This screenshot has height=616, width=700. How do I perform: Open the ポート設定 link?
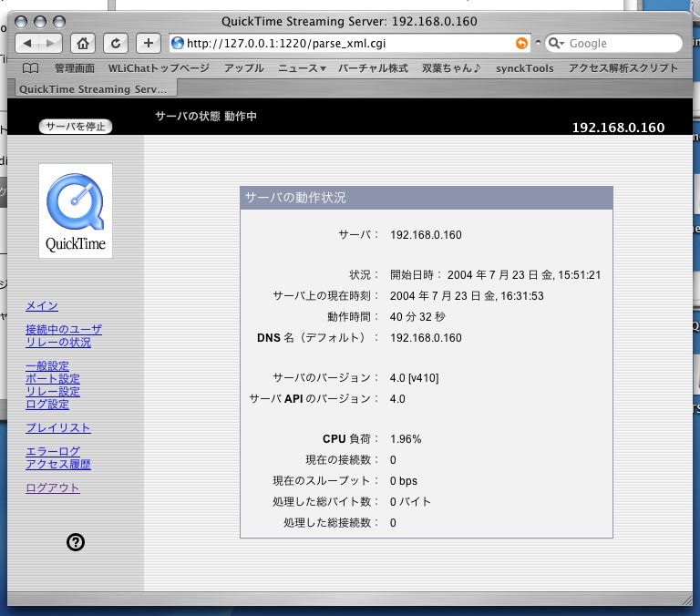pyautogui.click(x=53, y=378)
